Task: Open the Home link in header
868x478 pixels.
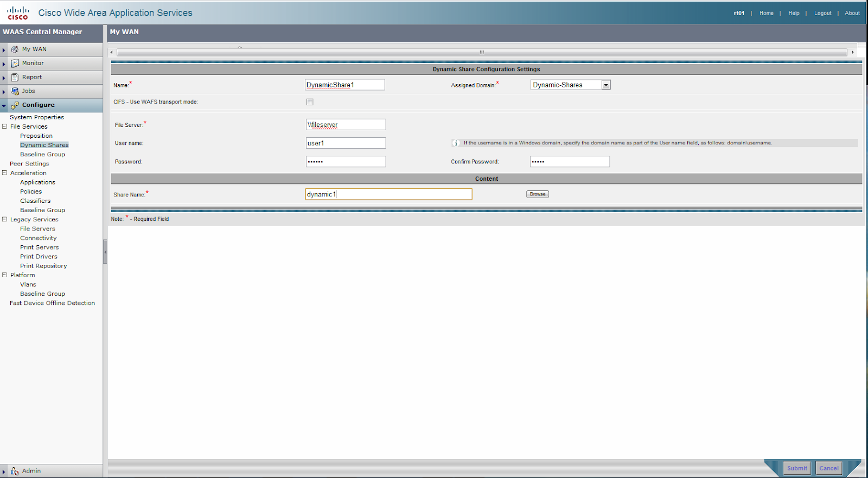Action: 767,13
